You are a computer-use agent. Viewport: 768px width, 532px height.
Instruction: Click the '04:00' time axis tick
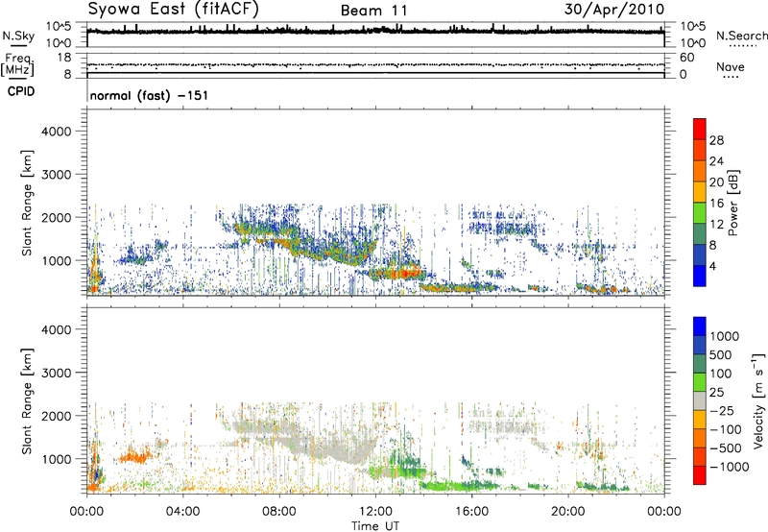point(182,512)
